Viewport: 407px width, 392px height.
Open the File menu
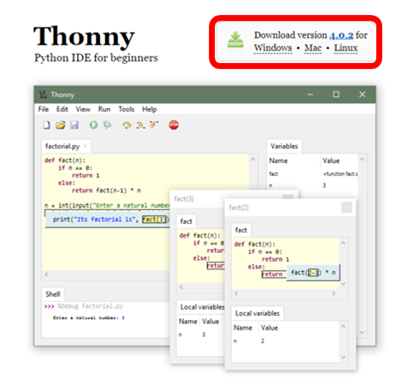point(43,109)
